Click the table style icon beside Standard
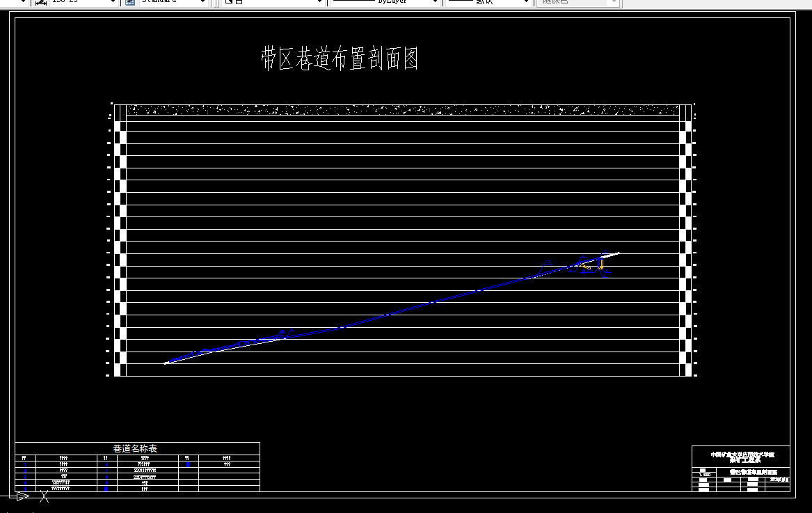Viewport: 812px width, 513px height. [x=131, y=3]
